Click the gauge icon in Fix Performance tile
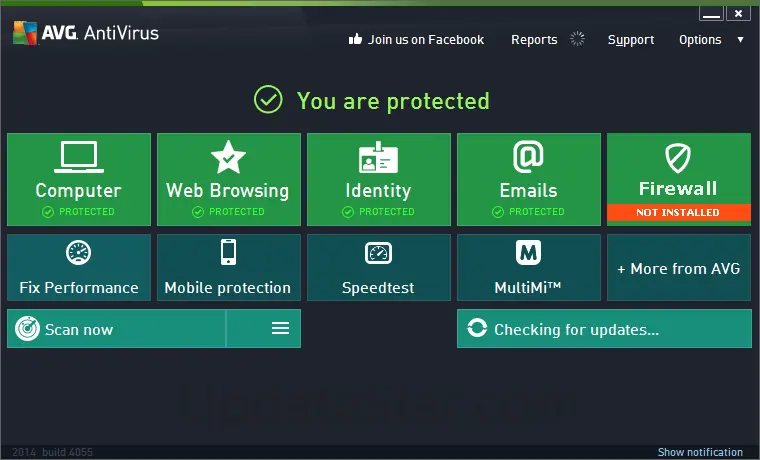Viewport: 760px width, 460px height. [x=79, y=252]
